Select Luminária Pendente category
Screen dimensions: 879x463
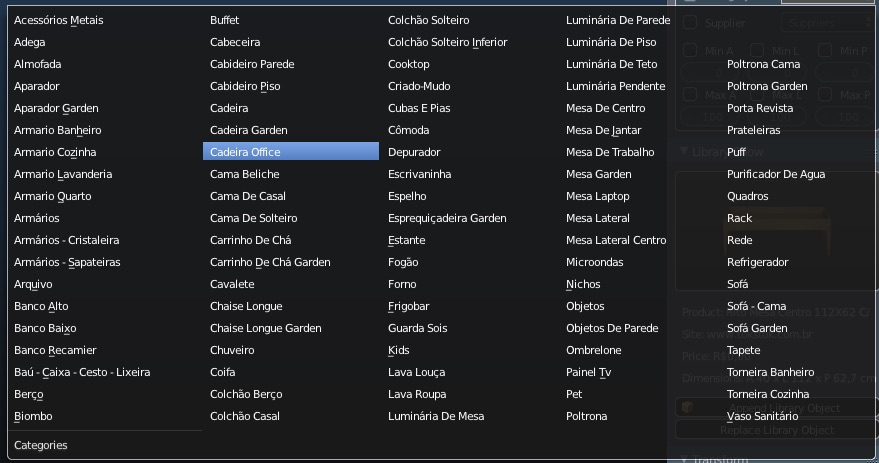tap(615, 86)
